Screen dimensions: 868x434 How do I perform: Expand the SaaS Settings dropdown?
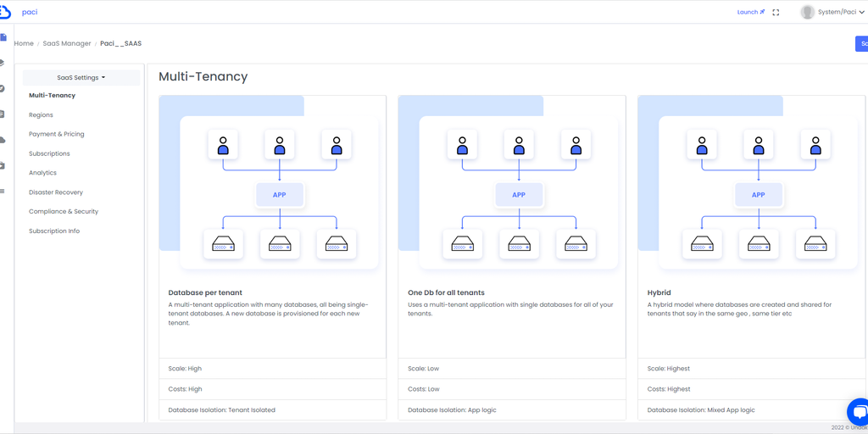click(x=81, y=77)
